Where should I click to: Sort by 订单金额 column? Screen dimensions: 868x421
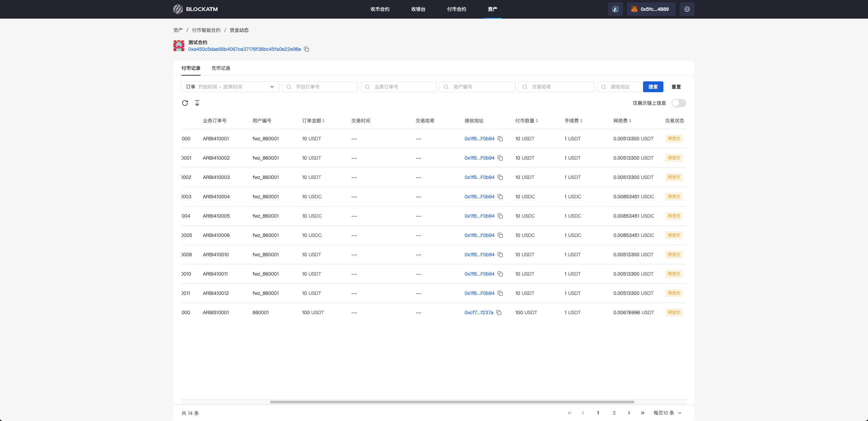(x=313, y=121)
